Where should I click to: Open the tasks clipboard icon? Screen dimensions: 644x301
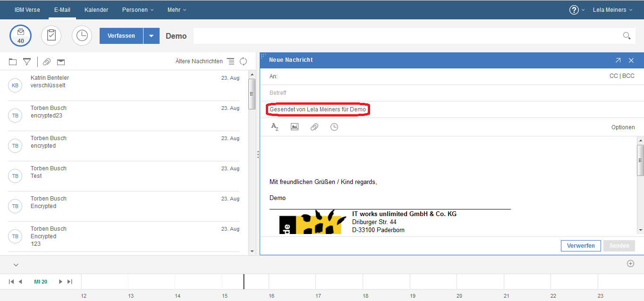pos(51,36)
